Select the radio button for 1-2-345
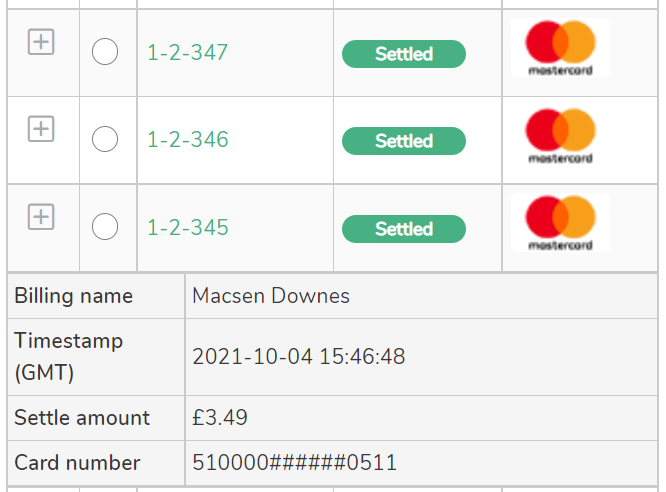The height and width of the screenshot is (492, 666). [x=105, y=226]
